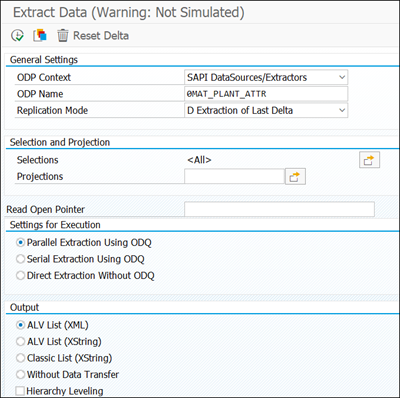This screenshot has width=400, height=398.
Task: Click the trash can Reset Delta icon
Action: point(62,35)
